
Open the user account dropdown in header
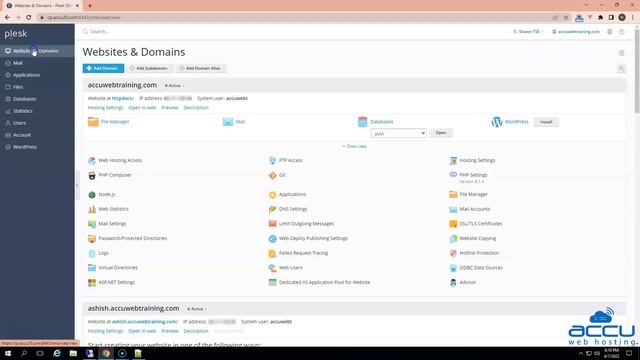(x=528, y=31)
